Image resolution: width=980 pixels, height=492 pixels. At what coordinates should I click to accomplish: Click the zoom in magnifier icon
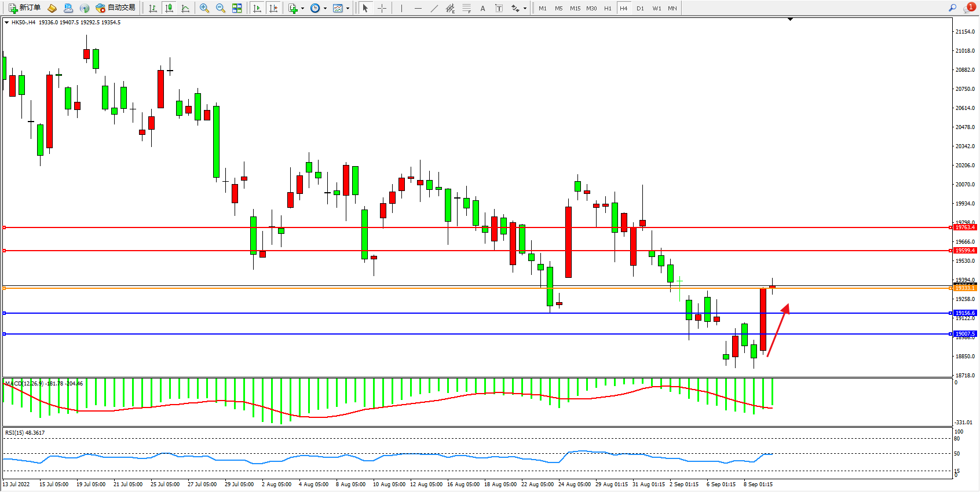[204, 8]
